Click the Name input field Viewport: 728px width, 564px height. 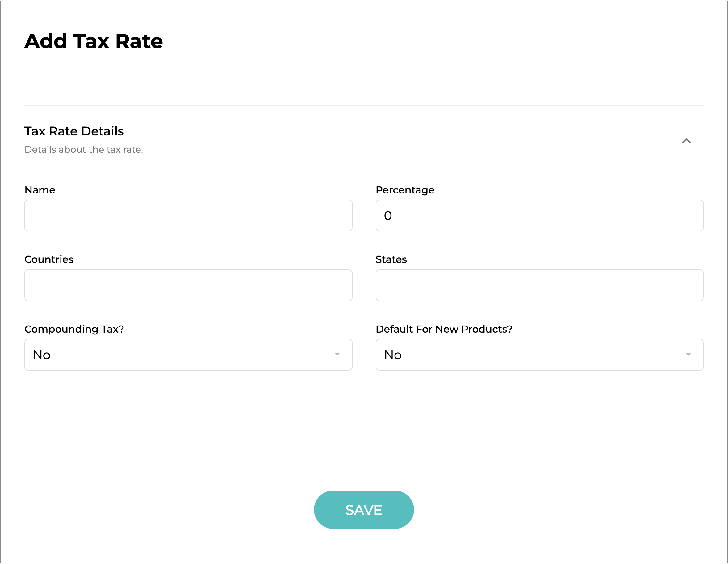pos(188,216)
